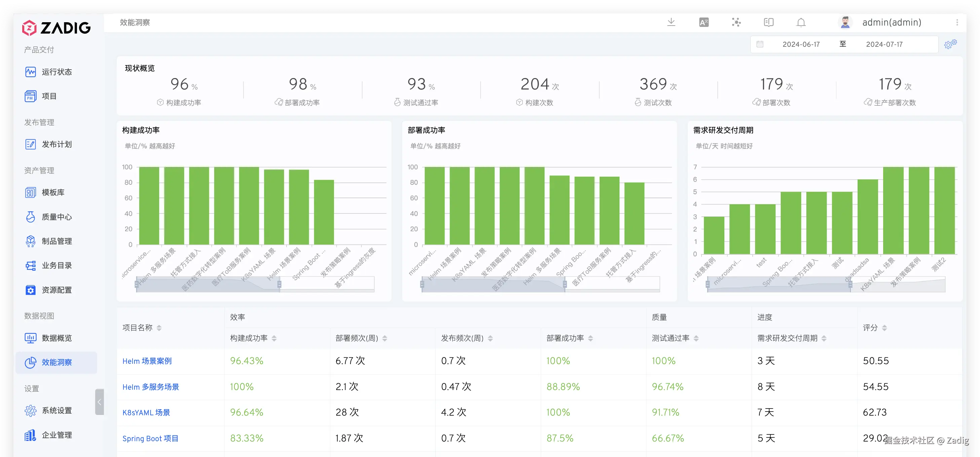
Task: Click the end date 2024-07-17 field
Action: [884, 44]
